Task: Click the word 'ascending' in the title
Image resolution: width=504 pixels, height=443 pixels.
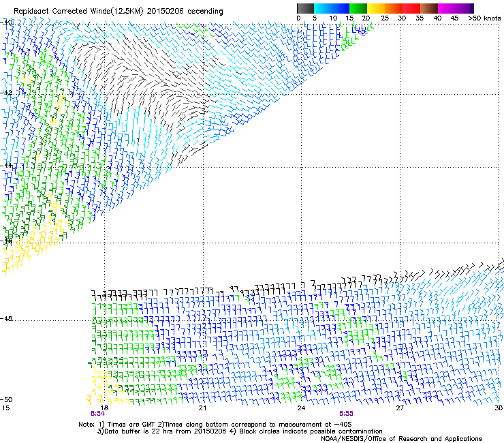Action: point(205,12)
